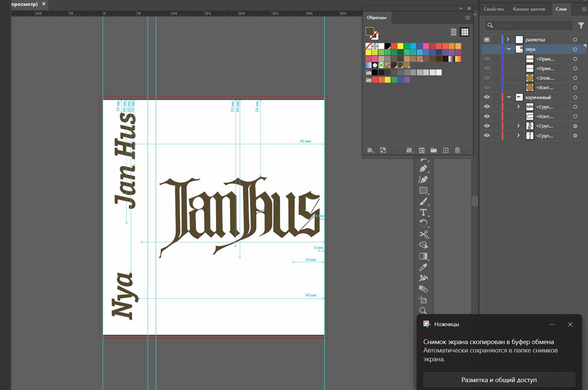Select the Rotate tool
Viewport: 588px width, 390px height.
424,223
